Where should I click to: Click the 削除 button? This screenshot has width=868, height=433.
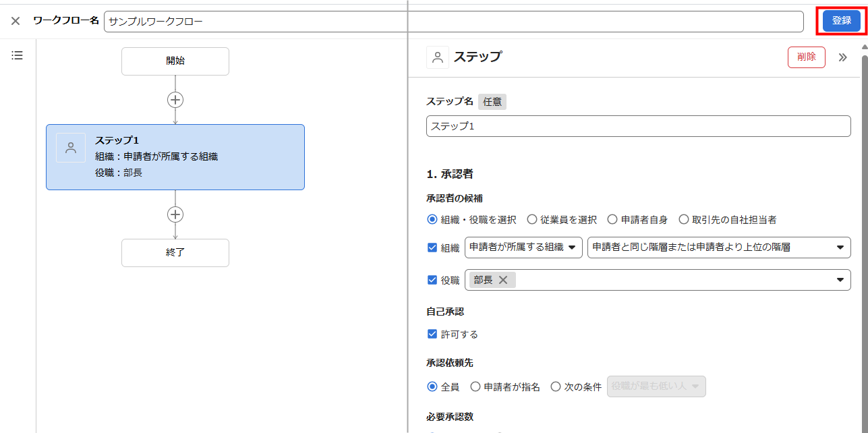click(x=806, y=57)
